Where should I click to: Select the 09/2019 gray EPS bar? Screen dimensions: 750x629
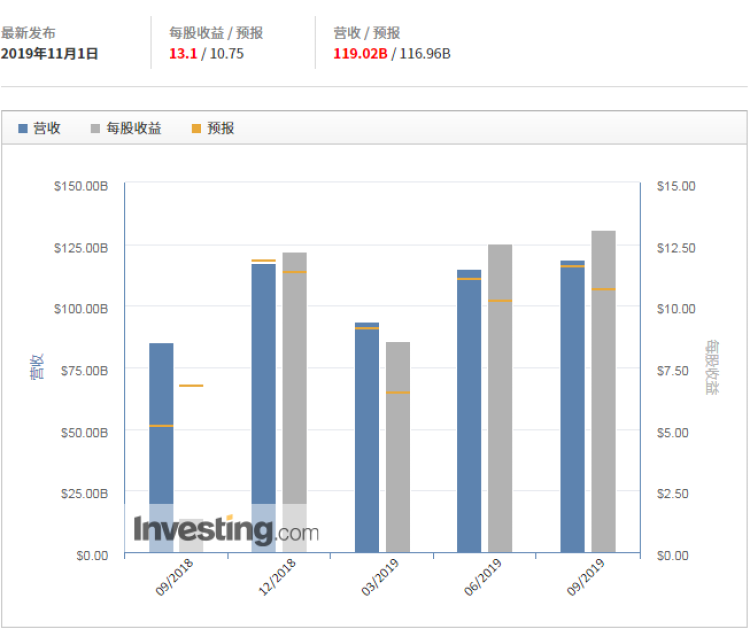[x=603, y=391]
